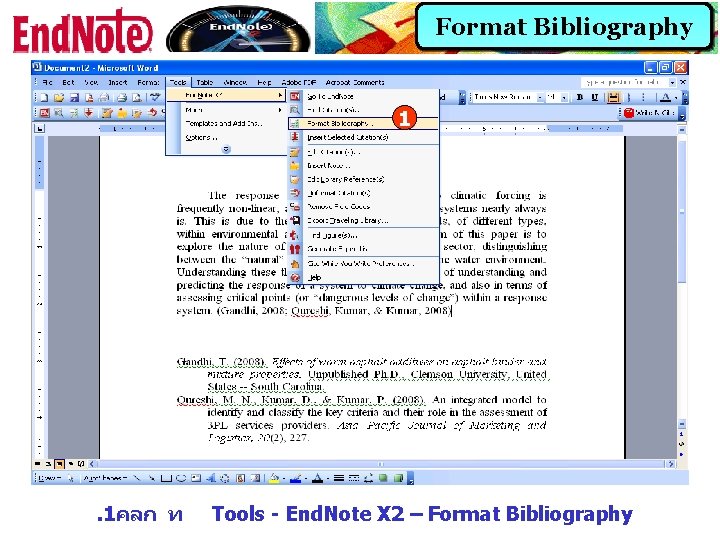Expand the Tools menu with chevron
720x540 pixels.
(226, 149)
